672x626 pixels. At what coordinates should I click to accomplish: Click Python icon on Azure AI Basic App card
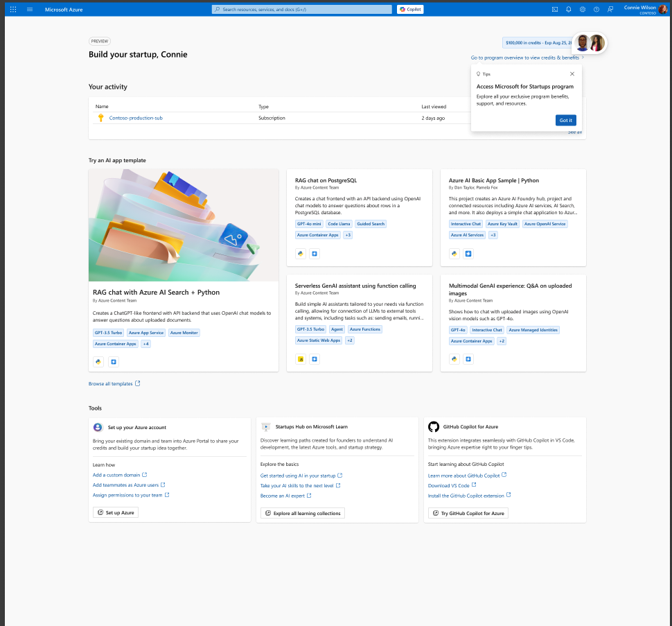click(x=454, y=254)
